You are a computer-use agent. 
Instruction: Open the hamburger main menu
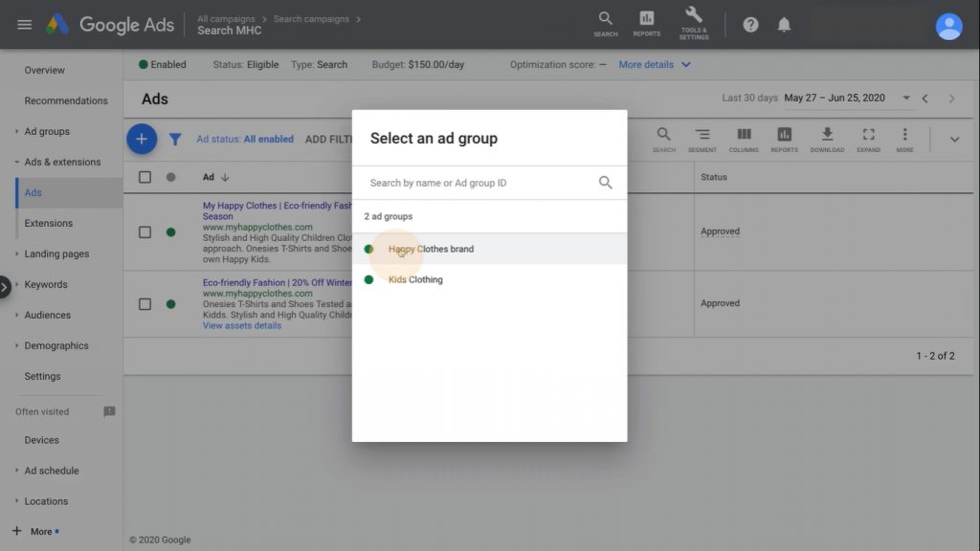[x=24, y=25]
